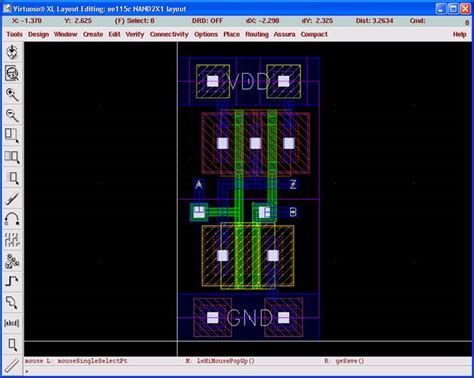This screenshot has height=378, width=474.
Task: Click the (F) Select: 0 status text
Action: pyautogui.click(x=134, y=21)
